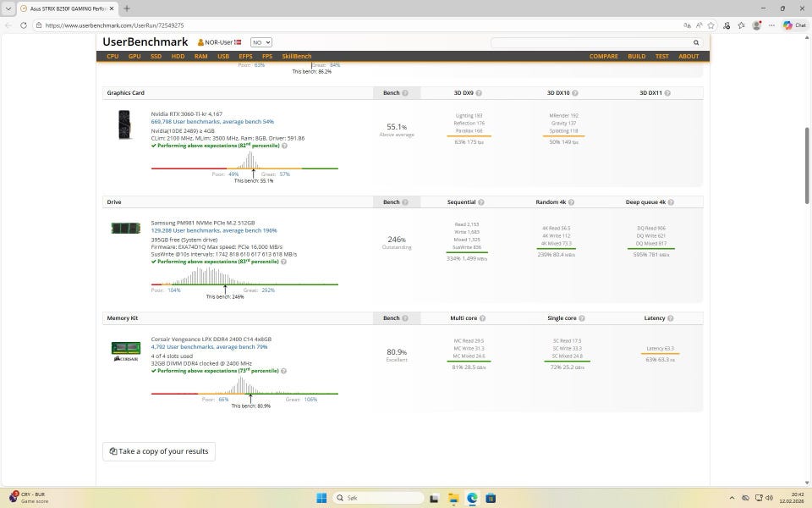Open the USB menu item
This screenshot has height=508, width=812.
(223, 56)
